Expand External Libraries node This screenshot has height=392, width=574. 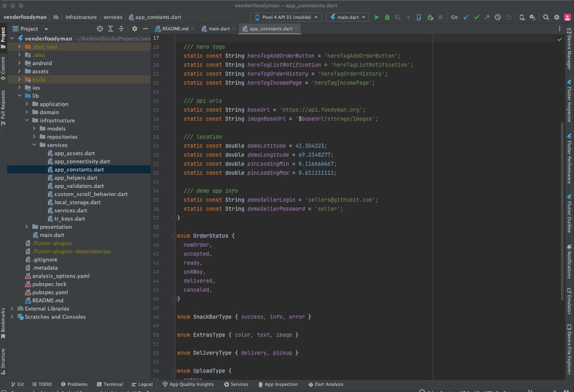pyautogui.click(x=12, y=309)
